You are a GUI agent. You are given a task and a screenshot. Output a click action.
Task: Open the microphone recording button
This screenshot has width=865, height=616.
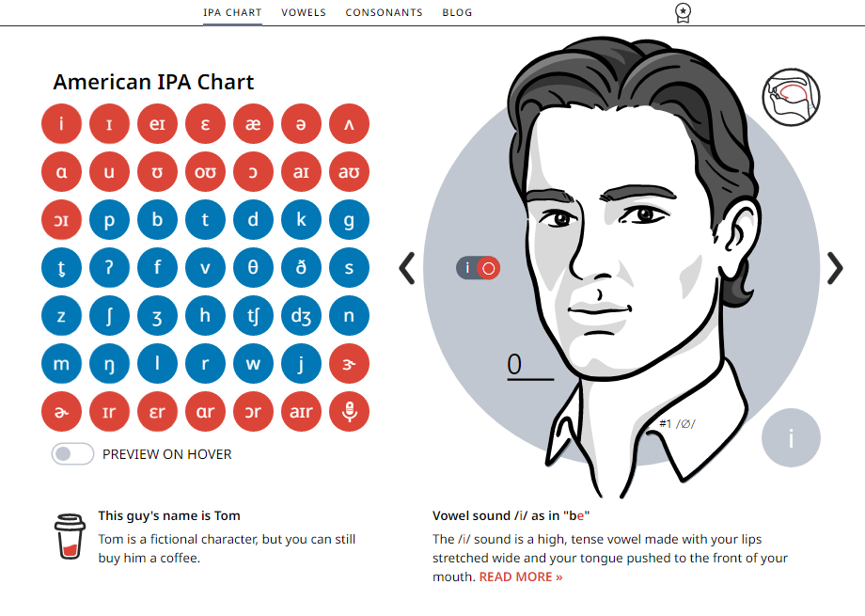click(349, 412)
